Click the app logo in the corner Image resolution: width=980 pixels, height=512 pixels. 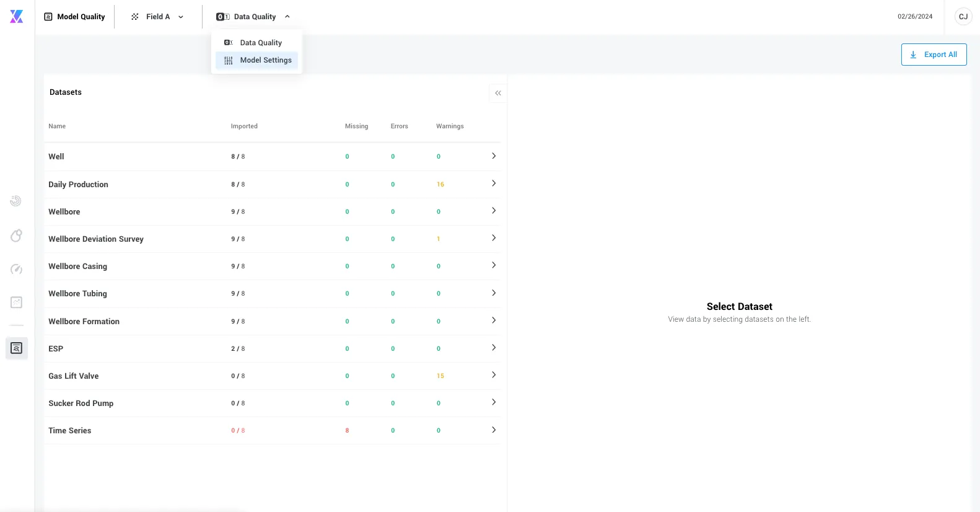pyautogui.click(x=17, y=17)
